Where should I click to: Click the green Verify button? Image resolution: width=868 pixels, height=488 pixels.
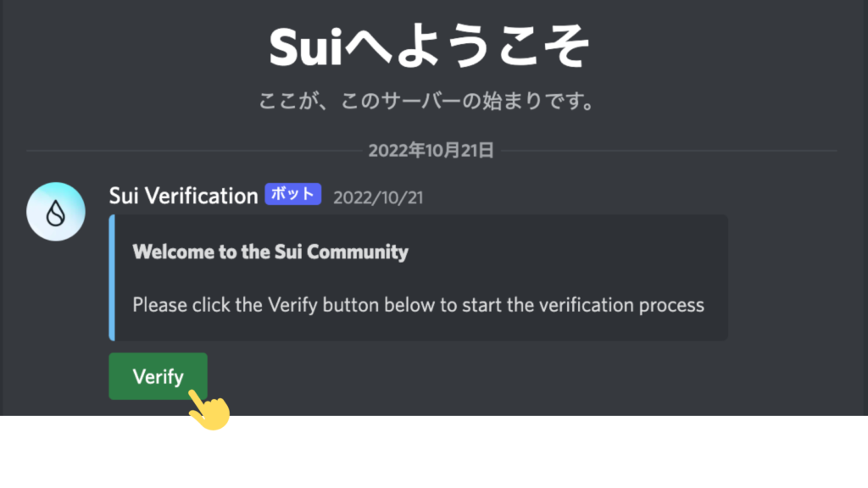point(158,376)
